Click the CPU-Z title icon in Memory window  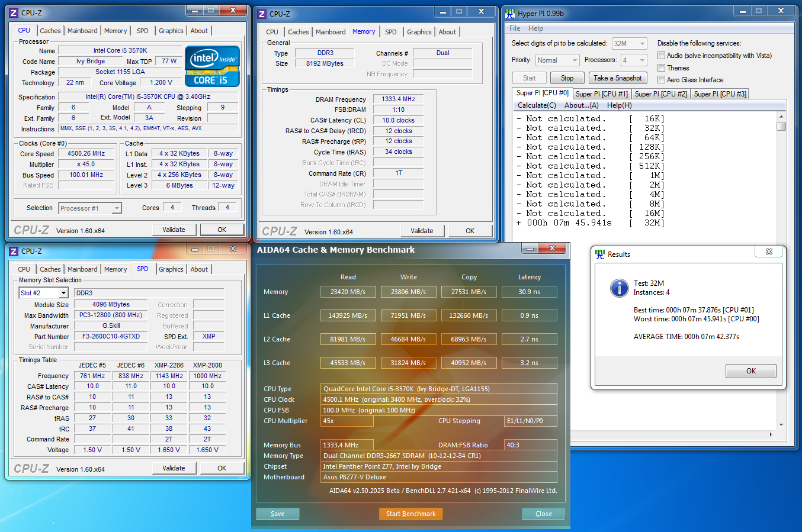(x=262, y=14)
